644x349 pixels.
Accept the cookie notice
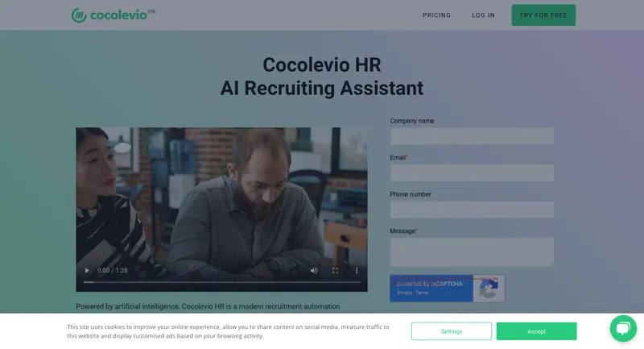(x=536, y=331)
